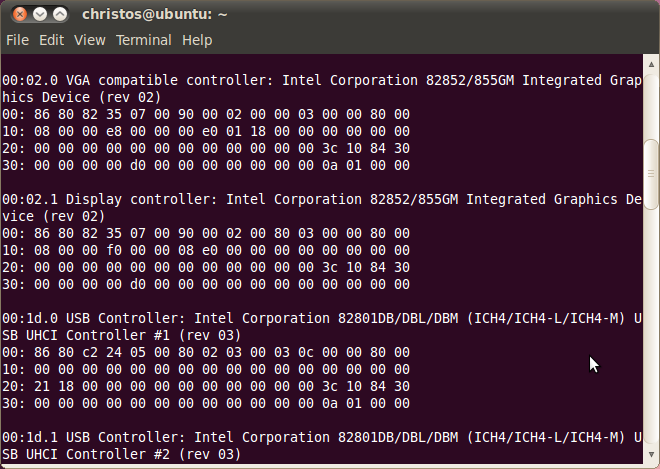Open the Help menu

(x=197, y=40)
